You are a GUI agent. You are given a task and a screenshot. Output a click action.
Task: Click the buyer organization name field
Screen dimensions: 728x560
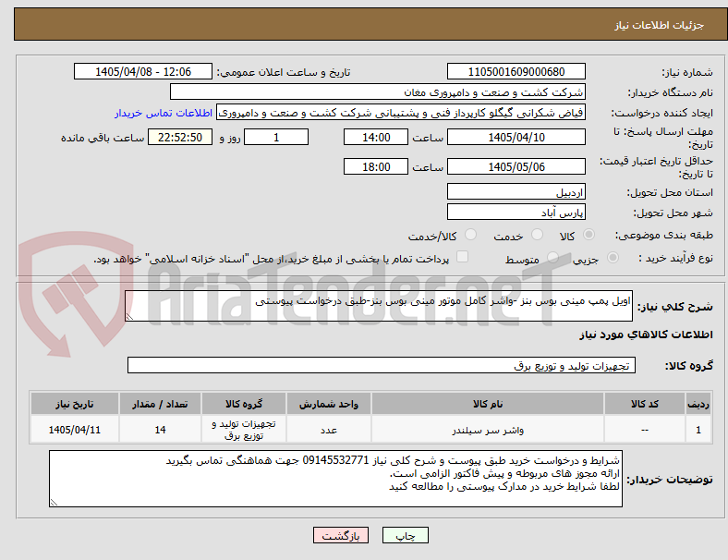click(378, 91)
